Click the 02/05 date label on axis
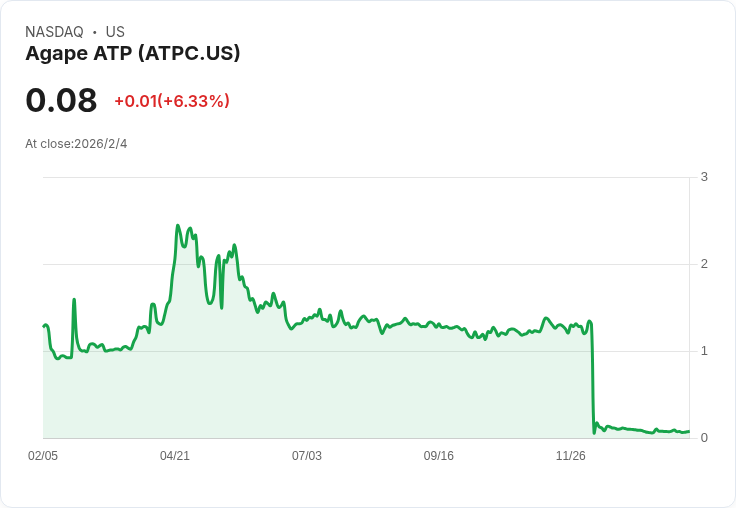Image resolution: width=736 pixels, height=508 pixels. pyautogui.click(x=43, y=455)
